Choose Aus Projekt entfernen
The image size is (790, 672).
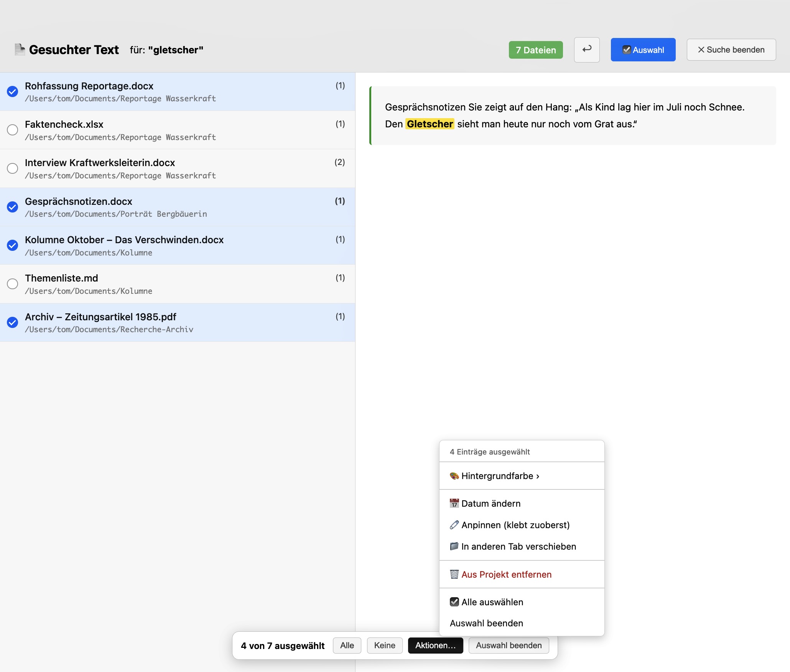(522, 575)
